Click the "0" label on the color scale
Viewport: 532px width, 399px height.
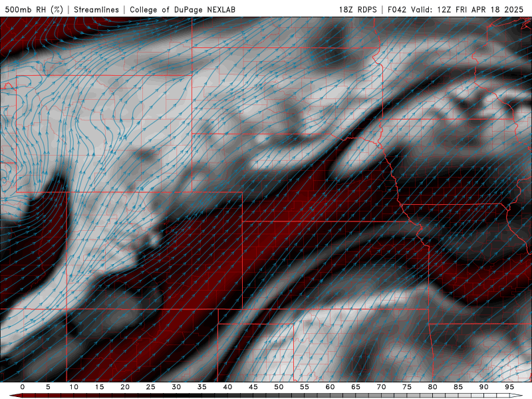click(x=23, y=387)
